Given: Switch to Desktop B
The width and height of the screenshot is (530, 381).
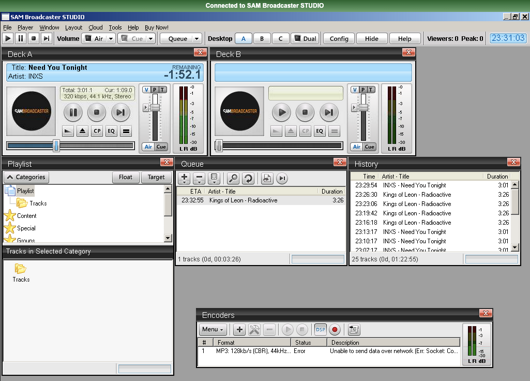Looking at the screenshot, I should (x=261, y=39).
